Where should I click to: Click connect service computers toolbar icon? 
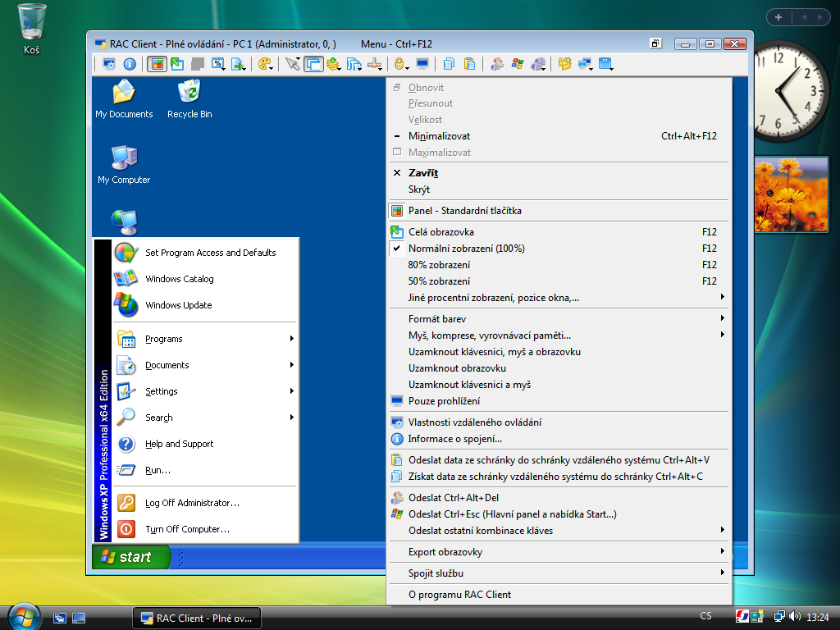586,64
